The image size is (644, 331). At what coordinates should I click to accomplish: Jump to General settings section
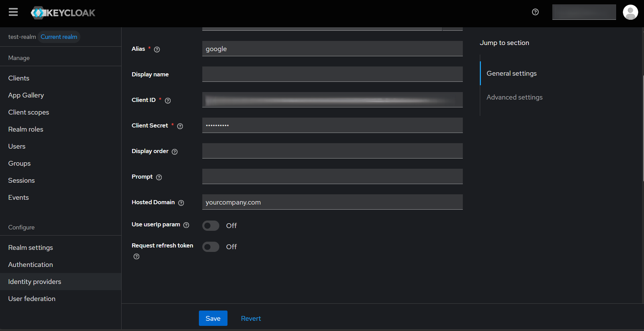click(512, 73)
